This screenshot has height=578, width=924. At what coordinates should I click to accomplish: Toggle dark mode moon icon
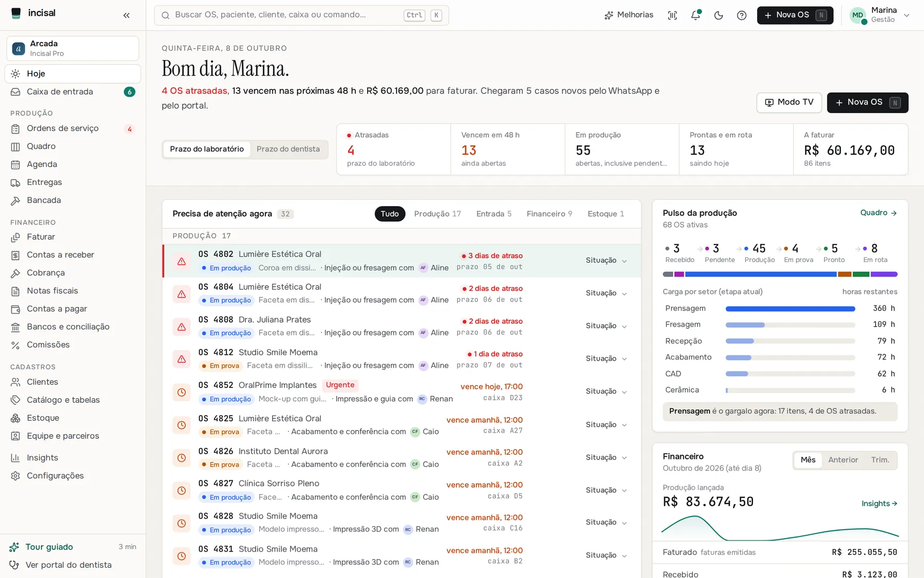[x=719, y=15]
